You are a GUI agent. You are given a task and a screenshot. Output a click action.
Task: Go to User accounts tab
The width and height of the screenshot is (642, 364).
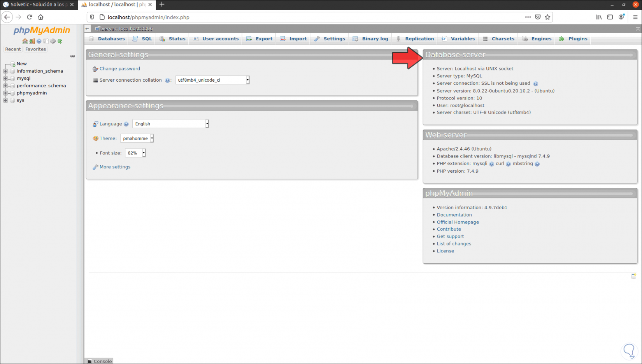[x=216, y=39]
